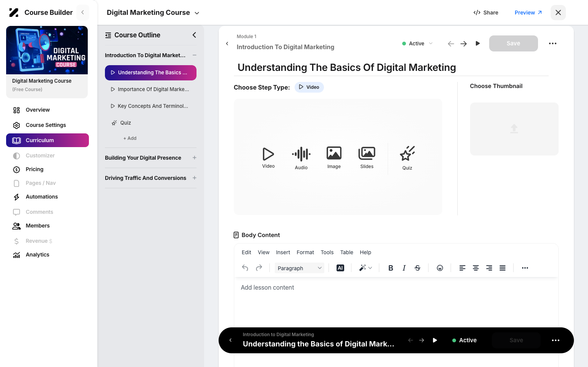
Task: Select the Audio step type icon
Action: tap(301, 154)
